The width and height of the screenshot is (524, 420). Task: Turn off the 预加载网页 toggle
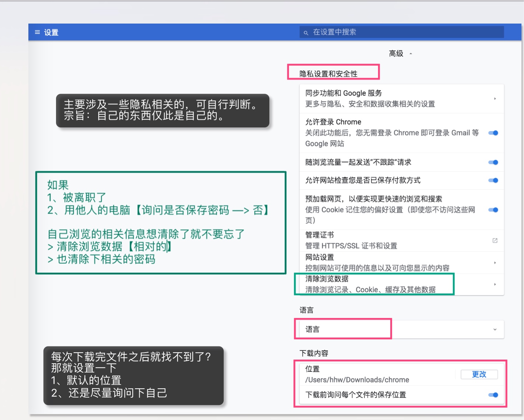pyautogui.click(x=493, y=210)
